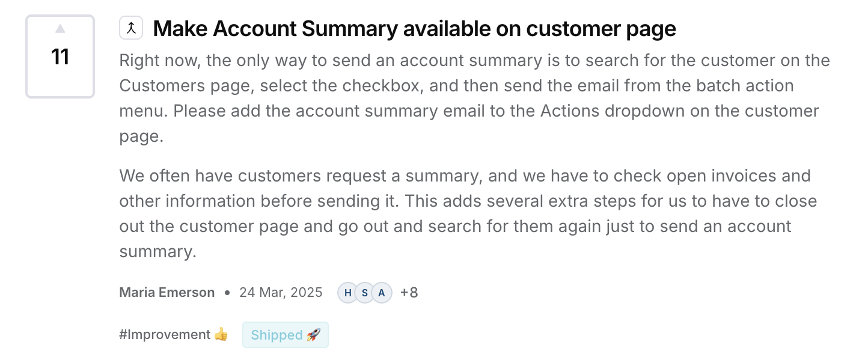Screen dimensions: 868x357
Task: Open the post title 'Make Account Summary available'
Action: (x=414, y=29)
